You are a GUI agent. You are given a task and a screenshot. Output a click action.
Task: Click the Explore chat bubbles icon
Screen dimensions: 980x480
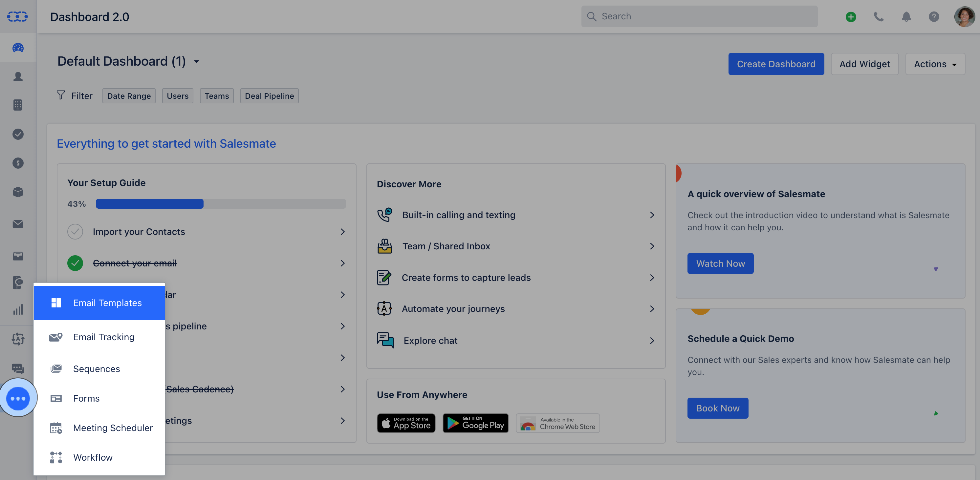(385, 340)
